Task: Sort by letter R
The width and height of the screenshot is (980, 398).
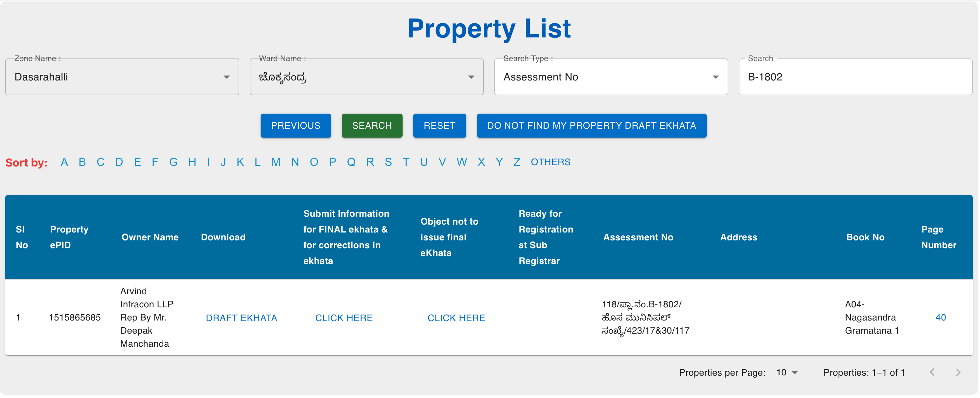Action: click(x=370, y=162)
